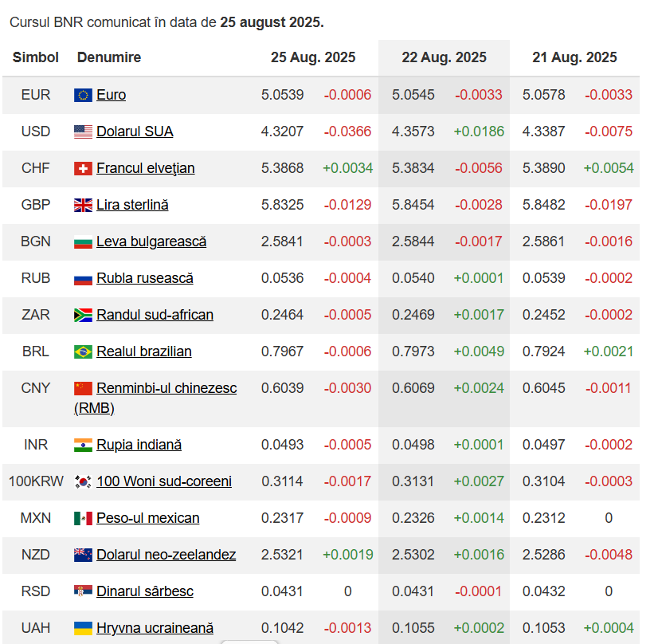The width and height of the screenshot is (658, 644).
Task: Open the Leva bulgarească link
Action: coord(151,241)
